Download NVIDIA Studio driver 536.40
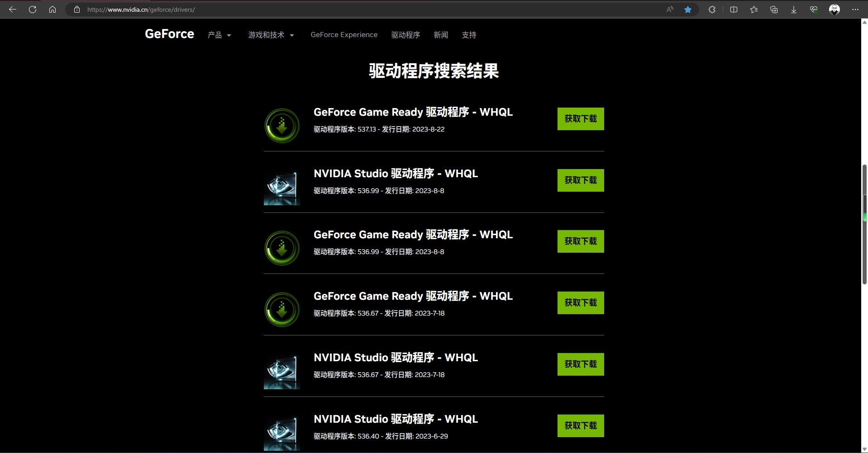This screenshot has height=453, width=868. pos(581,426)
